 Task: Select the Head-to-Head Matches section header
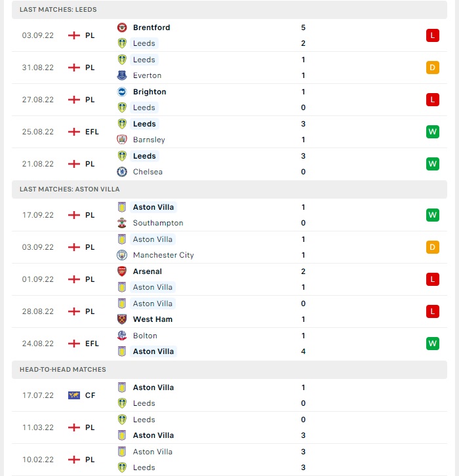[229, 369]
